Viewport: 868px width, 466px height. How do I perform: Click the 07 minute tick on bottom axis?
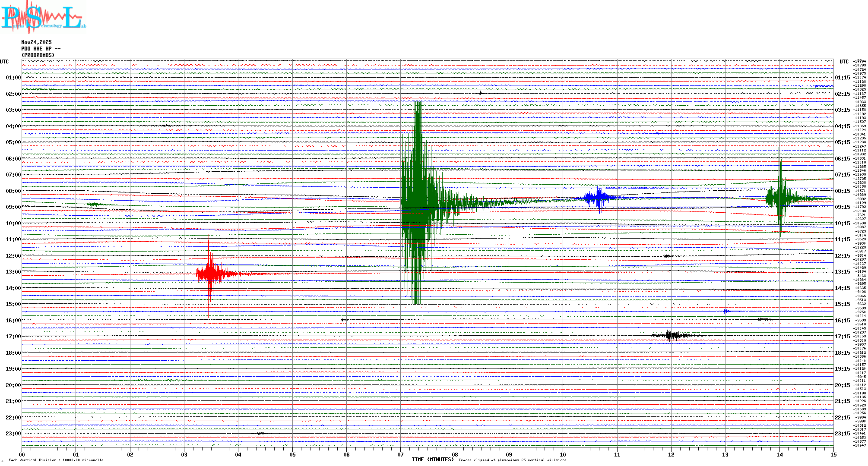[400, 454]
